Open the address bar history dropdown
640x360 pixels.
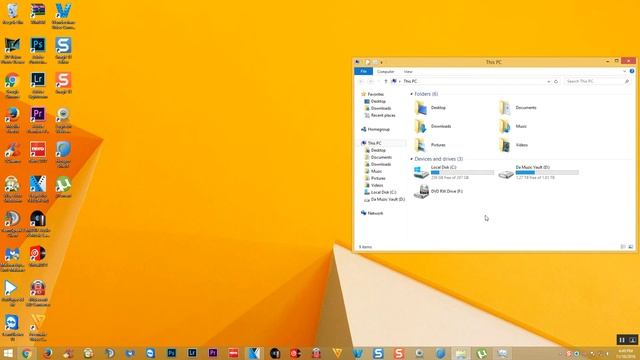pos(549,82)
